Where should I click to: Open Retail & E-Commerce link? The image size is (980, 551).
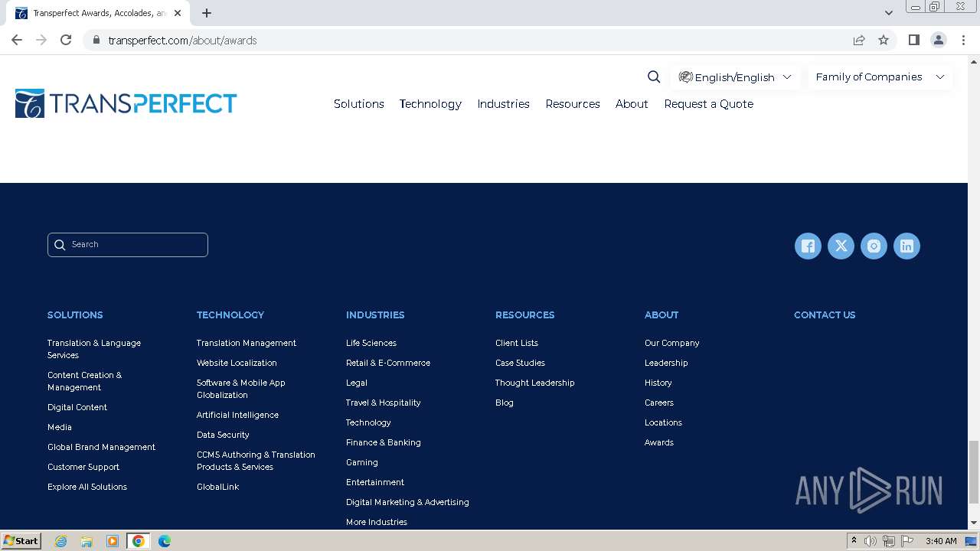(x=388, y=363)
